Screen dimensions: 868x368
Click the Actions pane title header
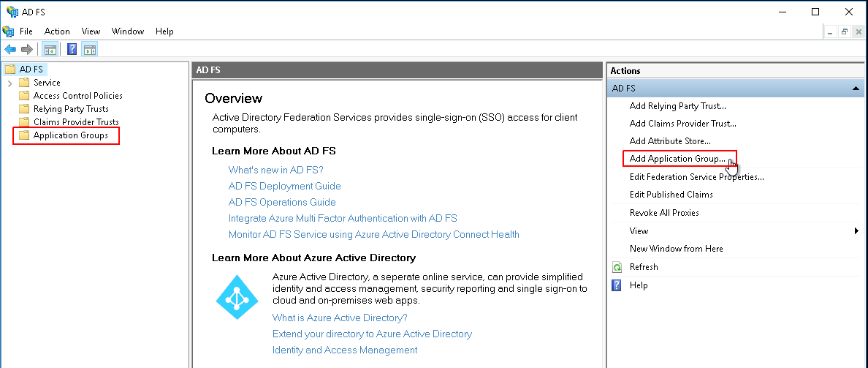[735, 71]
